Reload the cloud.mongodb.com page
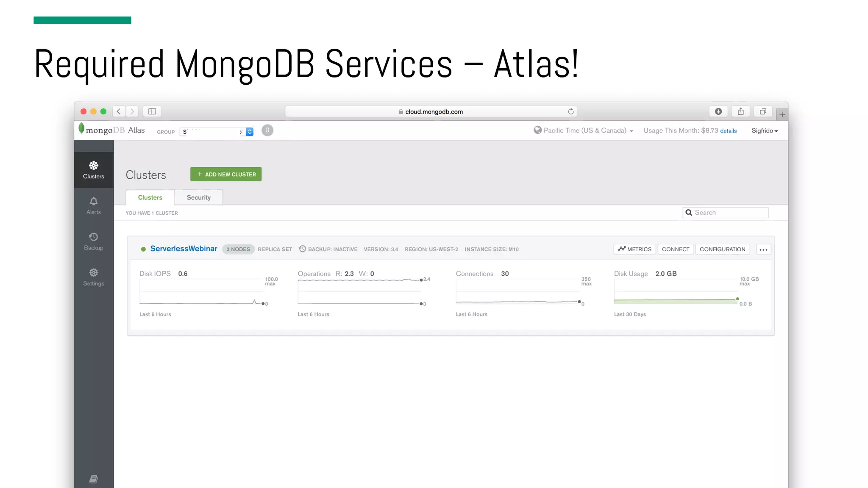The width and height of the screenshot is (868, 488). click(x=571, y=111)
